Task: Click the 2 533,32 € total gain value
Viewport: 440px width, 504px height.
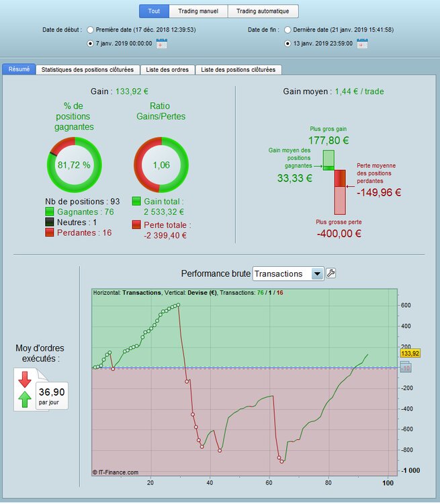Action: [x=164, y=212]
